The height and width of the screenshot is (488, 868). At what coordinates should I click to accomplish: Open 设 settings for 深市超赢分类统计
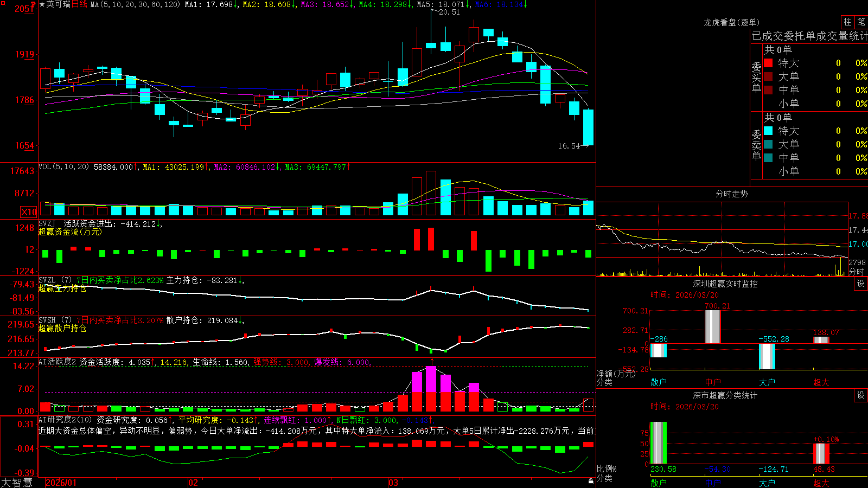[861, 395]
